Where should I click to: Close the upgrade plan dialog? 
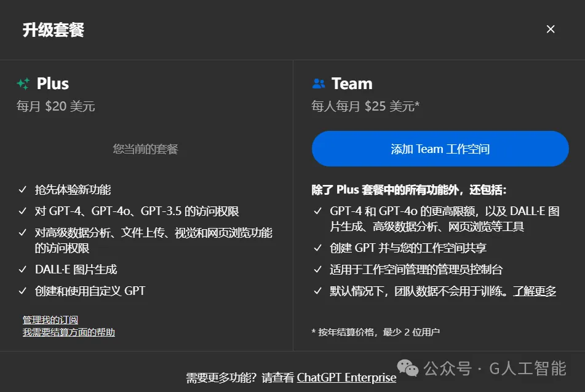click(x=551, y=29)
